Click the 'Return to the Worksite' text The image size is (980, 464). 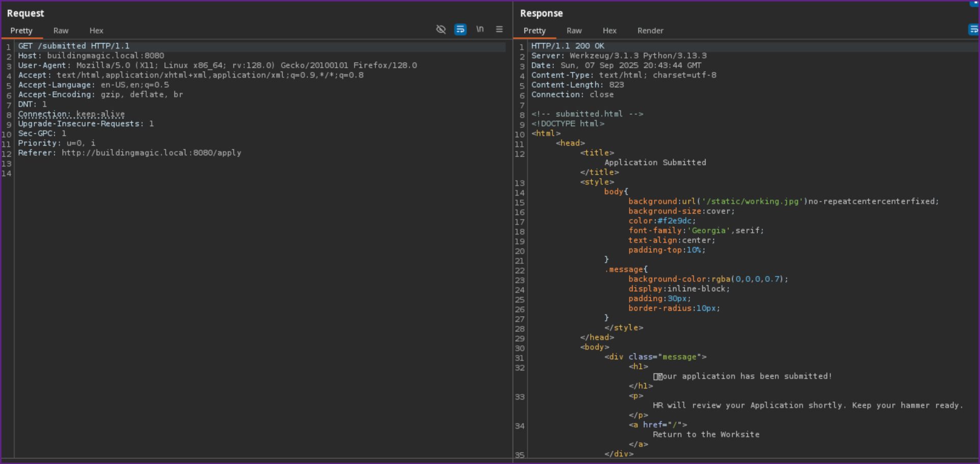706,434
